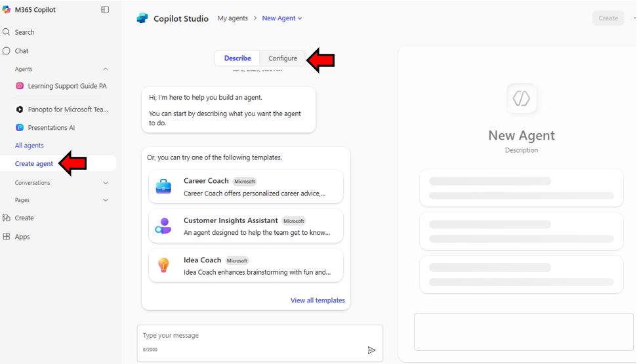Screen dimensions: 637x364
Task: Click the Copilot Studio title text
Action: [181, 18]
